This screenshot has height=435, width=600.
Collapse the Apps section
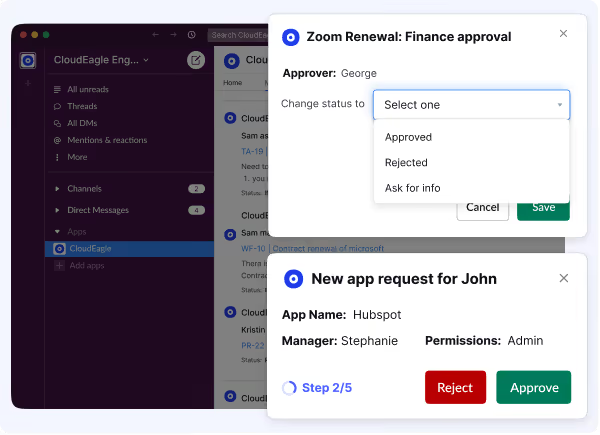coord(57,231)
